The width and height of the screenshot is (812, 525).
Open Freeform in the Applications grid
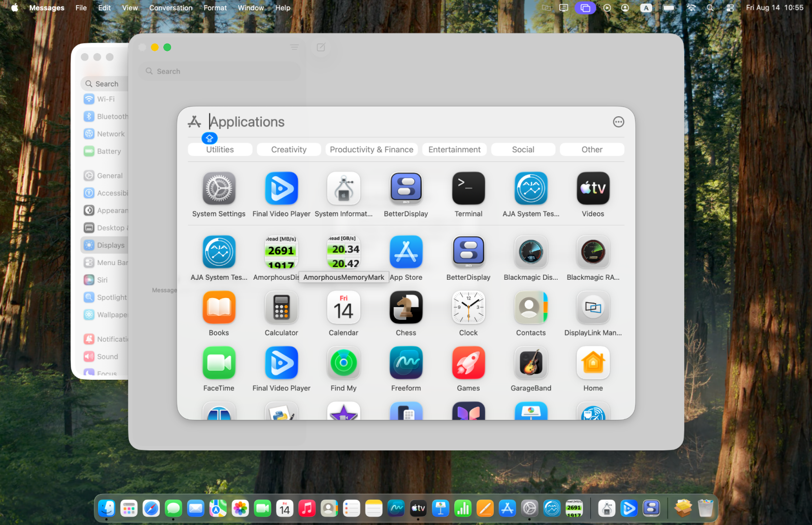pos(406,363)
